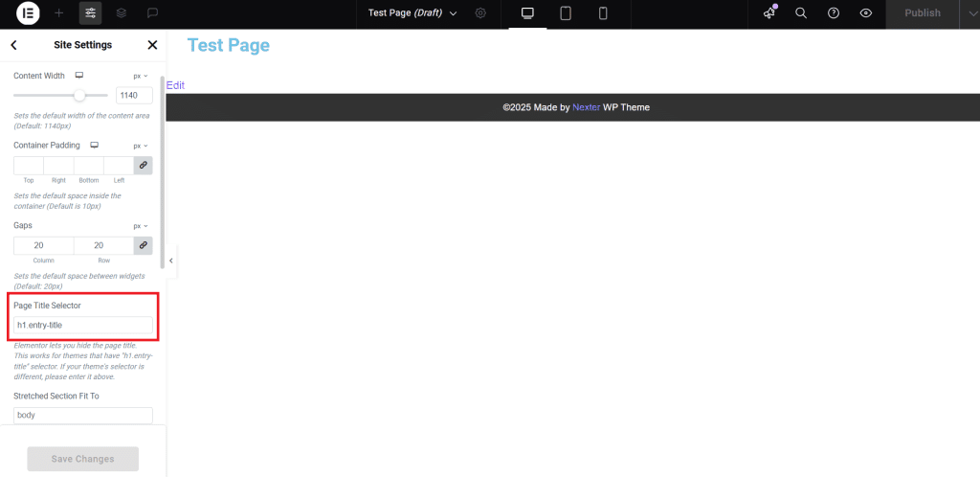Screen dimensions: 980x477
Task: Open the Finder search icon
Action: pos(802,13)
